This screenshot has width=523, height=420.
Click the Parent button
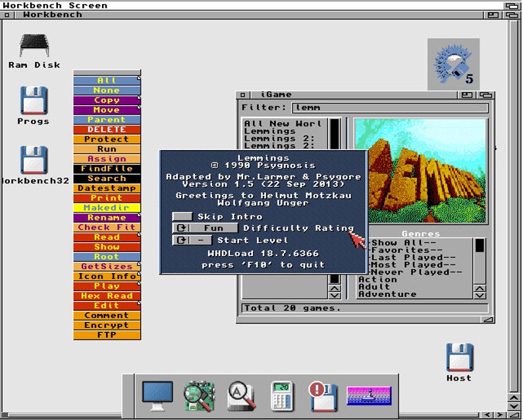coord(107,120)
